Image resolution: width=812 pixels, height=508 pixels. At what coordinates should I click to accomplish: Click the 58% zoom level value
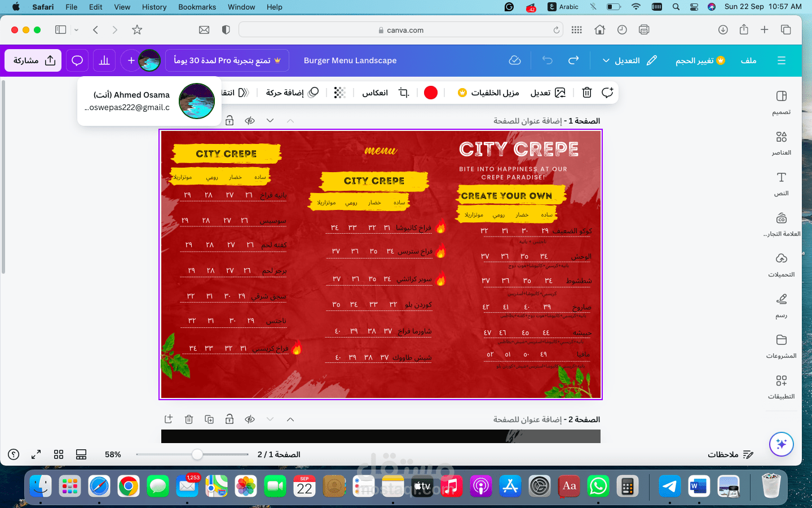tap(113, 454)
